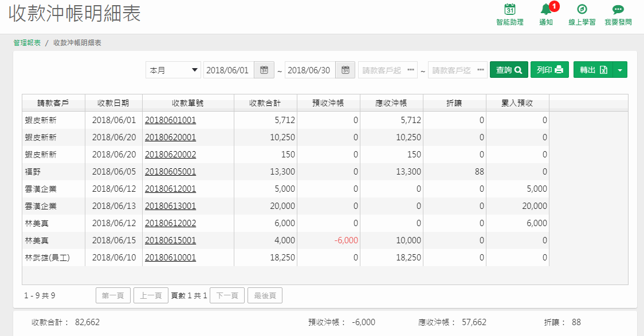Screen dimensions: 644x336
Task: Go to 管理報表 breadcrumb link
Action: click(27, 43)
